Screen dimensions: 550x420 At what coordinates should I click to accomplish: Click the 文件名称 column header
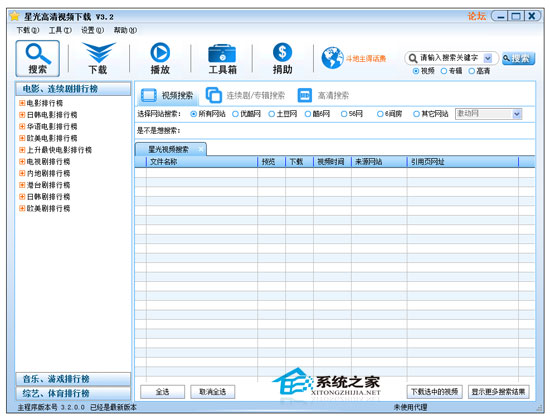[x=202, y=162]
